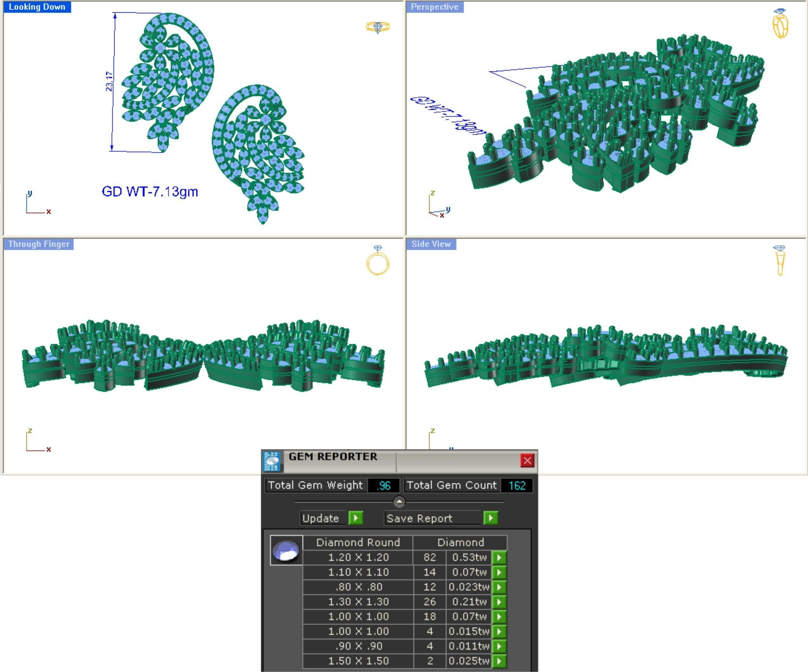Click the Gem Reporter panel icon
The image size is (808, 672).
pos(272,461)
